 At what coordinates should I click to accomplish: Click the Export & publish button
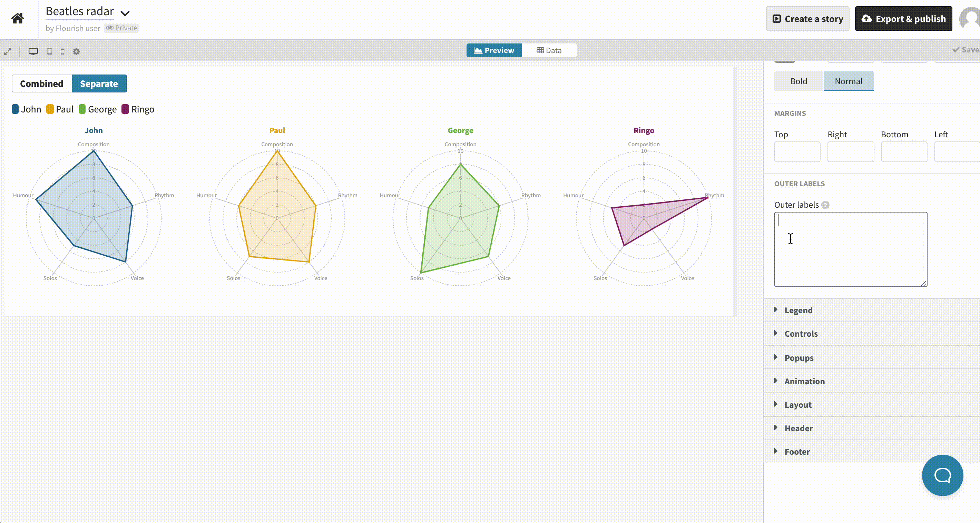point(903,19)
